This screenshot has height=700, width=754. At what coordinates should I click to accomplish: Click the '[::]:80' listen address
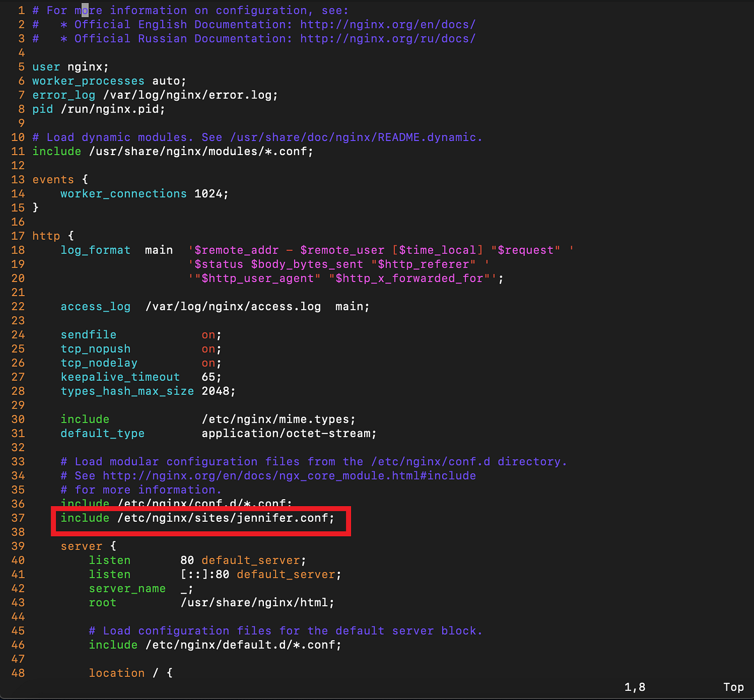(x=205, y=575)
